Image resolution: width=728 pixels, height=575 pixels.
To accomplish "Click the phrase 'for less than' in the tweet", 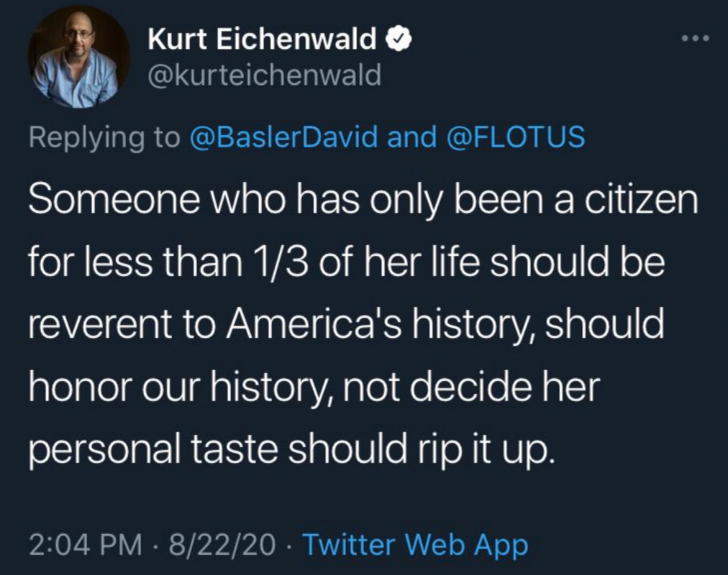I will click(x=135, y=262).
